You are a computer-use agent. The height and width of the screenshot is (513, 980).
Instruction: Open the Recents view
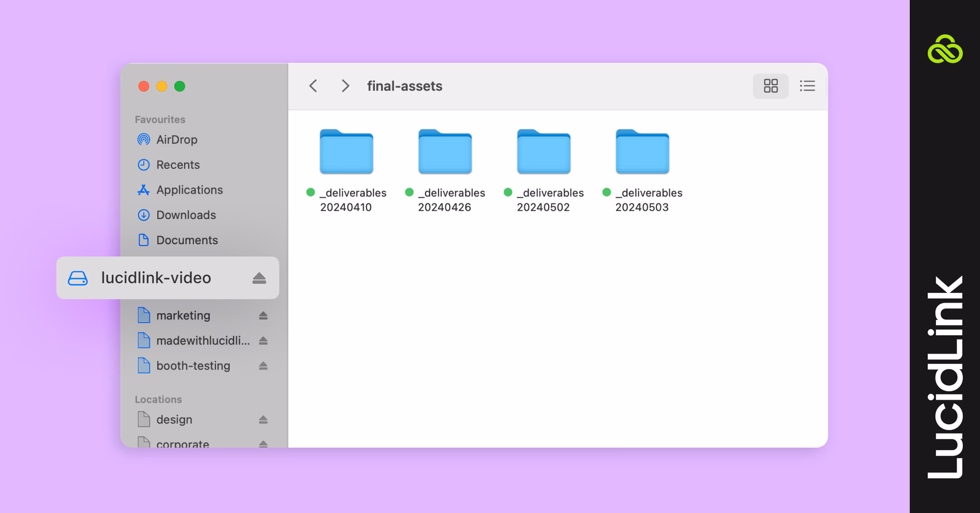click(x=178, y=164)
